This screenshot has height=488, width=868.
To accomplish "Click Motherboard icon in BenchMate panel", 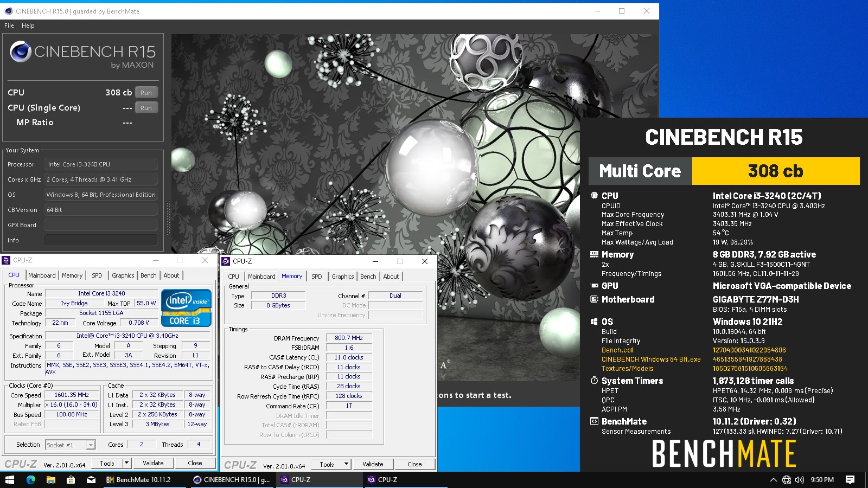I will (594, 299).
